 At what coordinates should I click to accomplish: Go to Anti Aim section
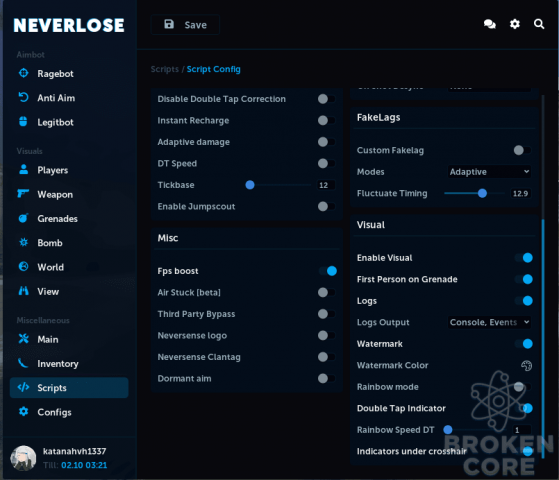[x=56, y=98]
